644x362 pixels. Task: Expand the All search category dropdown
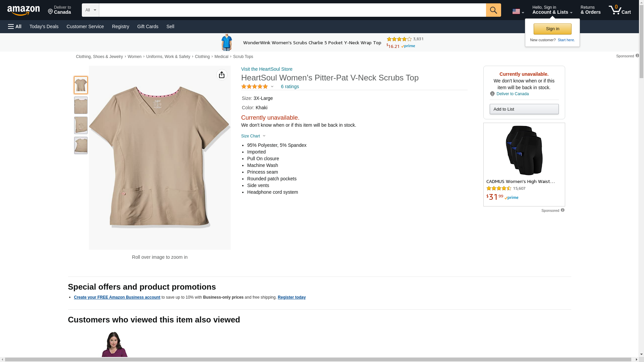pyautogui.click(x=91, y=10)
